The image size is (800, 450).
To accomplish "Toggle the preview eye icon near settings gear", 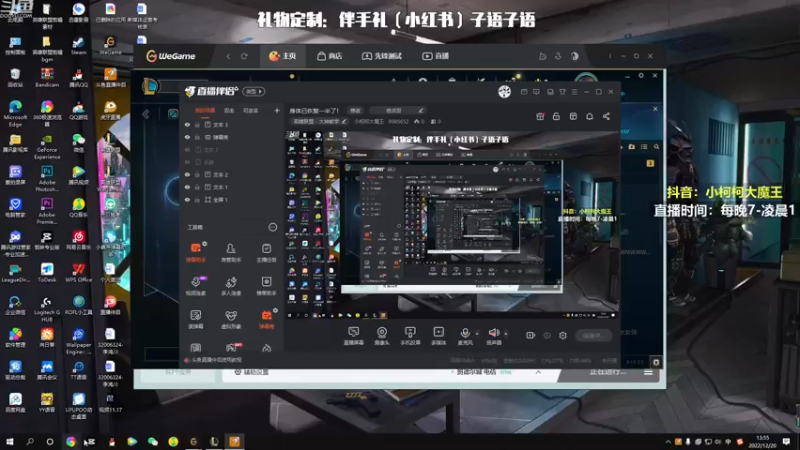I will coord(547,335).
